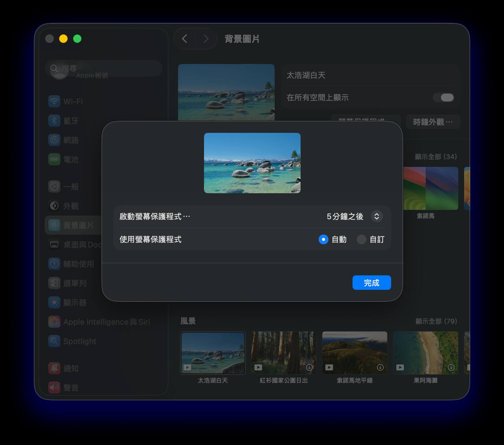Click the Displays (顯示器) sun icon

pyautogui.click(x=54, y=302)
